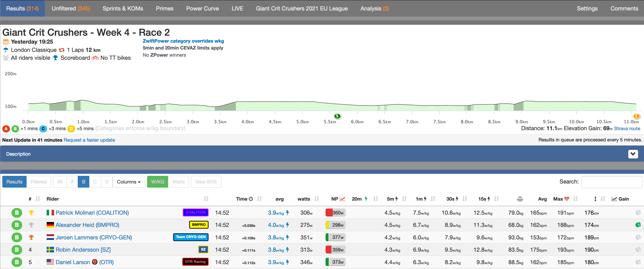
Task: Open Alexander Heid (BMPRO) rider profile
Action: point(87,225)
